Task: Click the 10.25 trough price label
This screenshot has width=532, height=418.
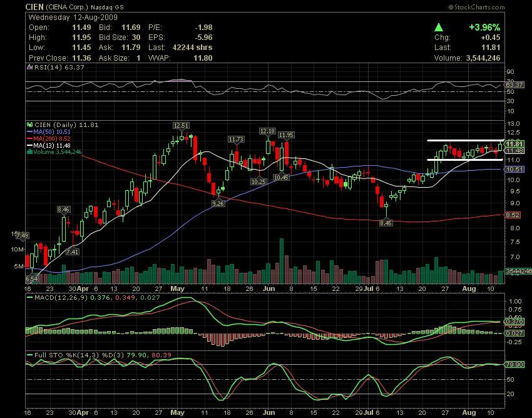Action: (x=258, y=182)
